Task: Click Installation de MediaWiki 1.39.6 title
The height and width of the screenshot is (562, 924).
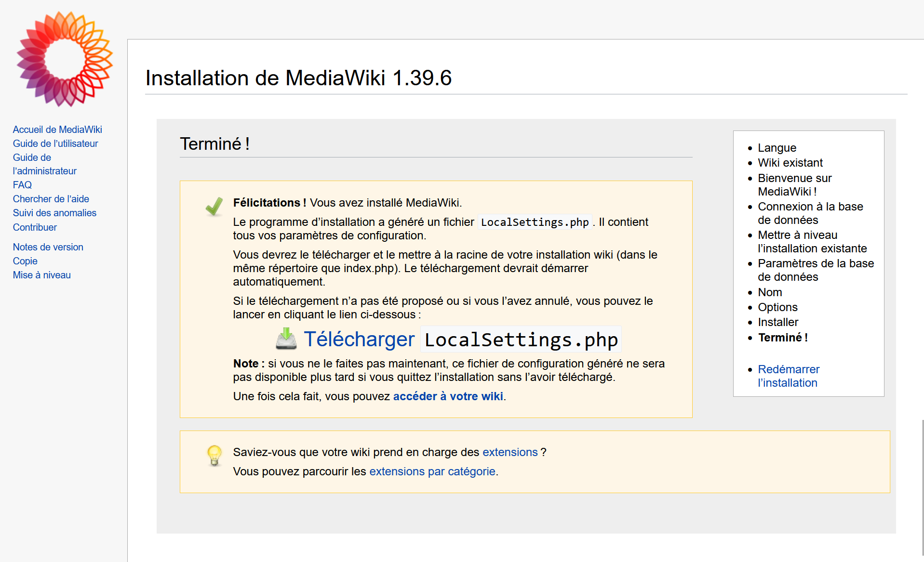Action: coord(298,78)
